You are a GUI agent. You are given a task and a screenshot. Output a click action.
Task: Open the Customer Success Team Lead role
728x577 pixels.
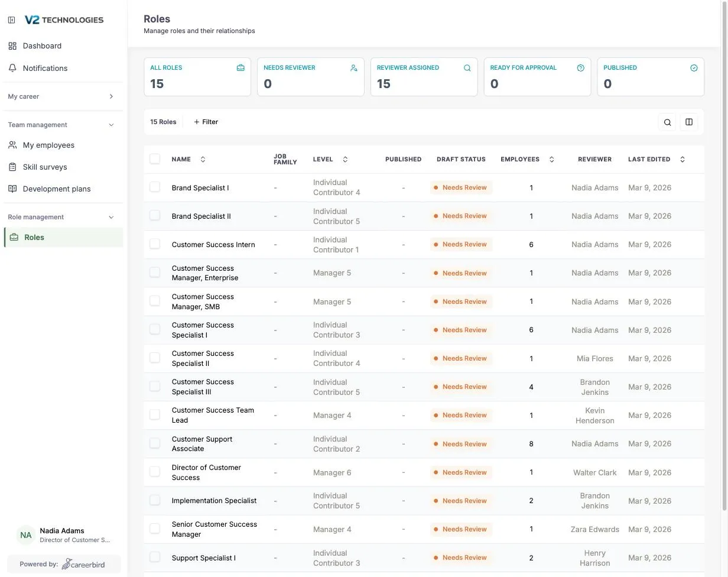coord(213,415)
